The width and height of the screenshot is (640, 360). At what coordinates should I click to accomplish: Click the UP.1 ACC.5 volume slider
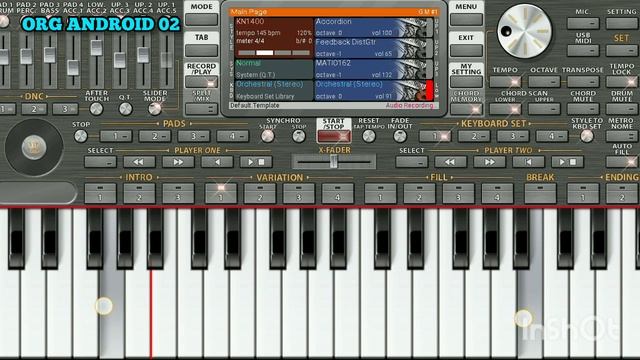point(167,60)
